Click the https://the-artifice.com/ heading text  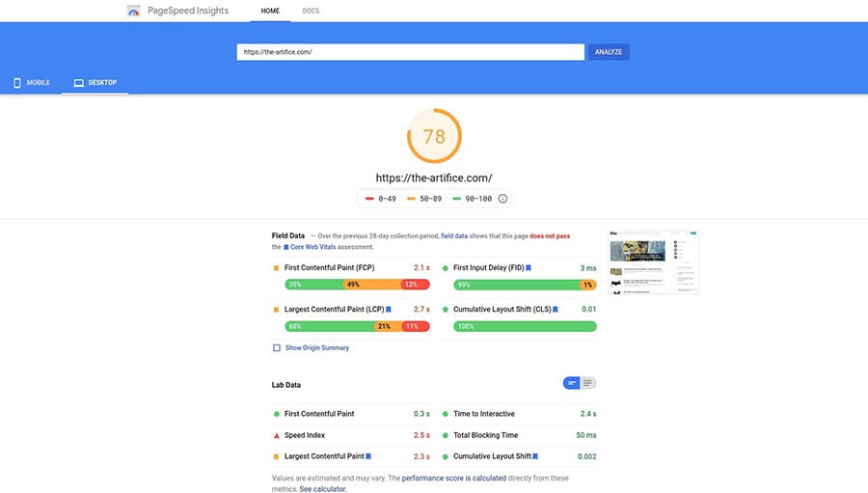(x=434, y=178)
